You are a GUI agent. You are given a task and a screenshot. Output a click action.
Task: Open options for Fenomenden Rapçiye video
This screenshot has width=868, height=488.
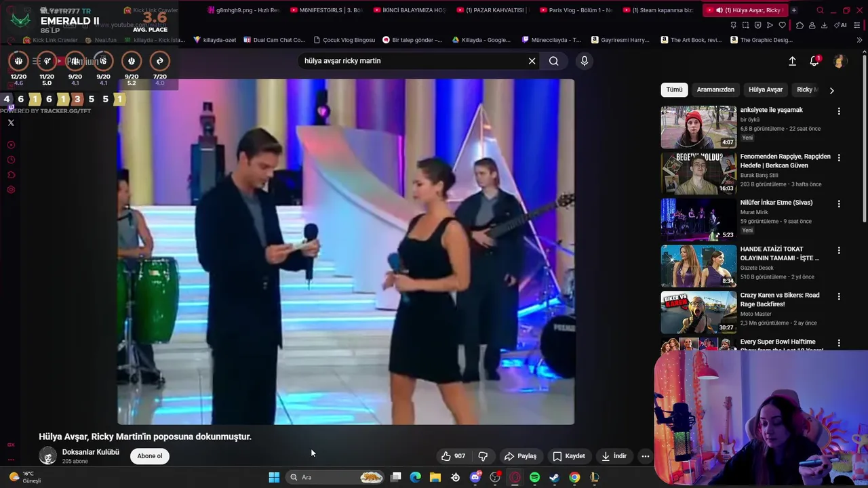tap(839, 158)
